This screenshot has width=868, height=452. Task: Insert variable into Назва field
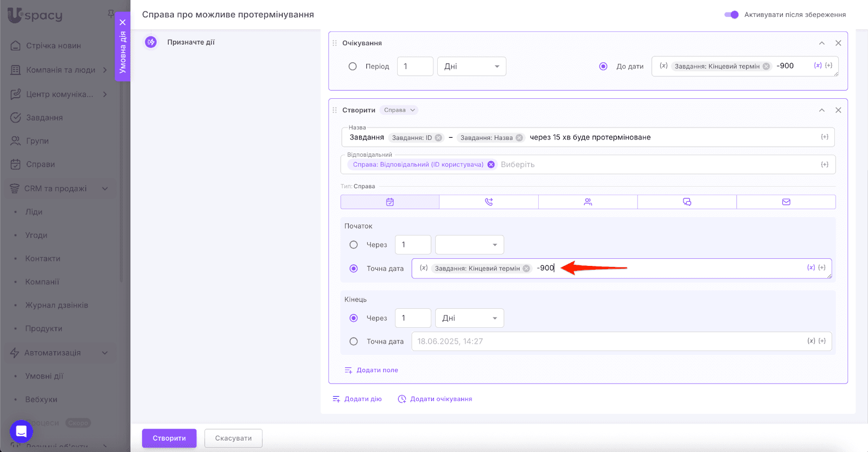tap(824, 137)
